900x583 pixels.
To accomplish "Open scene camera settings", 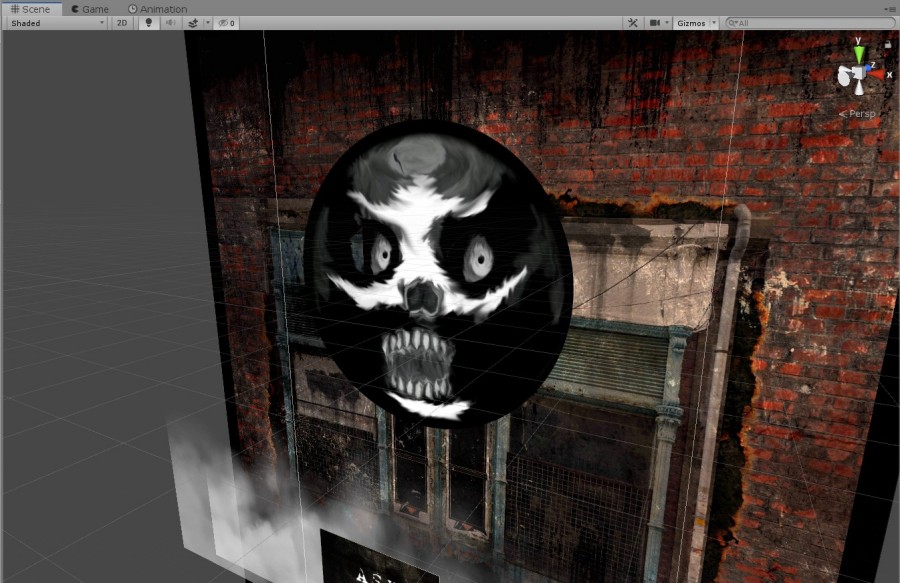I will [x=657, y=23].
